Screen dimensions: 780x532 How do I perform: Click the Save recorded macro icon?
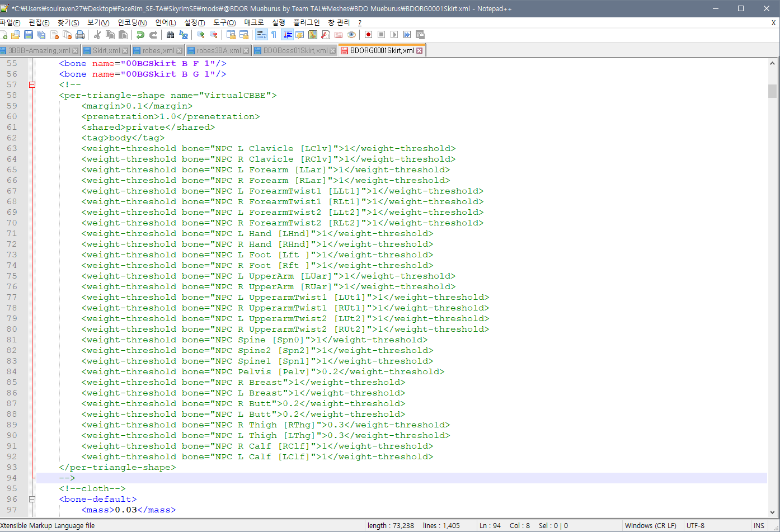pyautogui.click(x=420, y=35)
